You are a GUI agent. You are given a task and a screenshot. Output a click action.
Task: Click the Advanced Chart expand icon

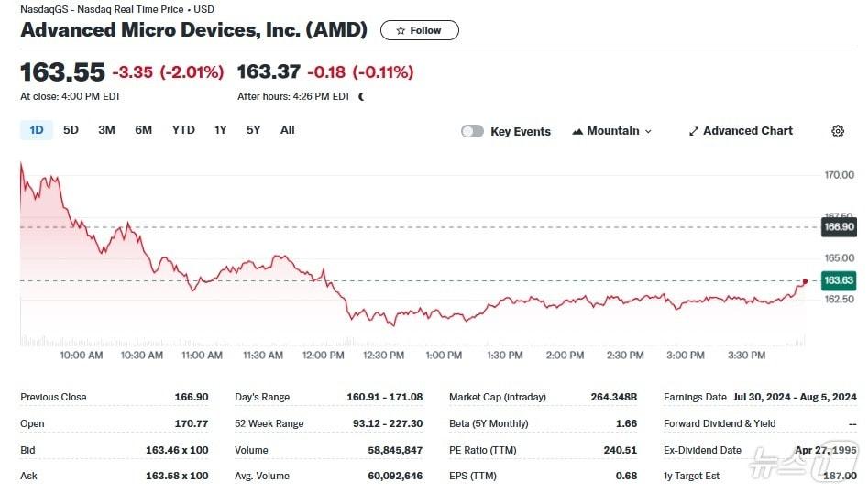pyautogui.click(x=694, y=131)
